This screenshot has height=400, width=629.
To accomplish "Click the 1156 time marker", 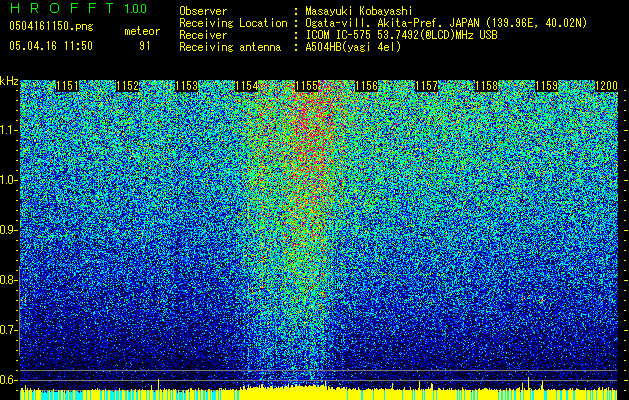I will (367, 86).
